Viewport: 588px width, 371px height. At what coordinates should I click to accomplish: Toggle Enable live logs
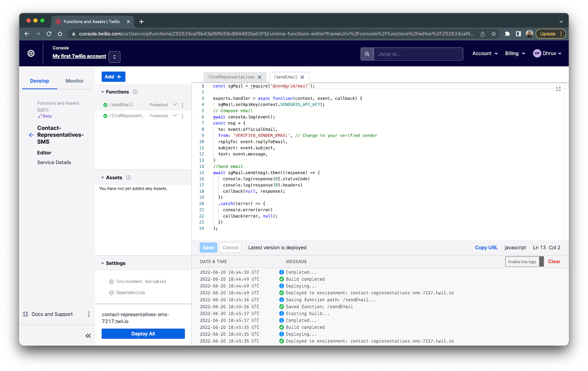click(524, 262)
